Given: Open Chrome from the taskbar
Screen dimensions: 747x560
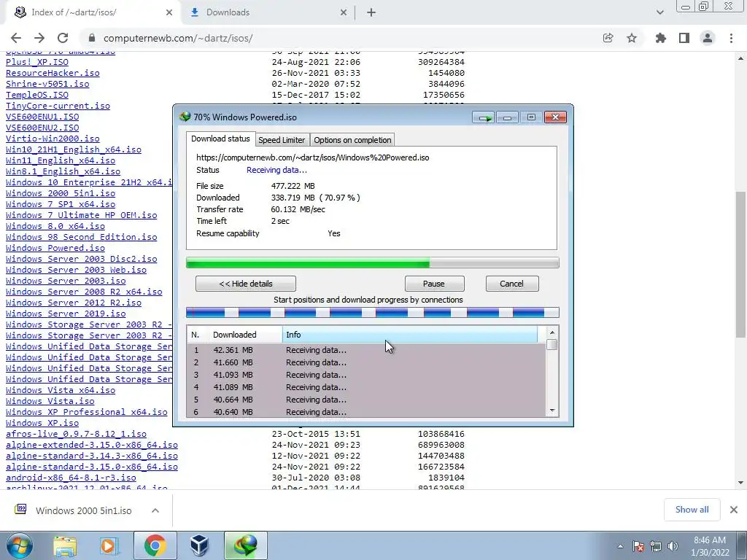Looking at the screenshot, I should (x=155, y=545).
